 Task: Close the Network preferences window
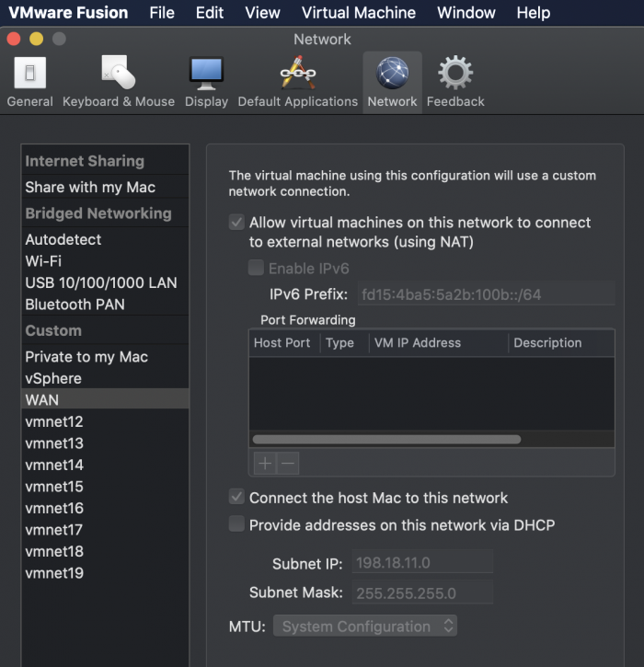coord(14,39)
